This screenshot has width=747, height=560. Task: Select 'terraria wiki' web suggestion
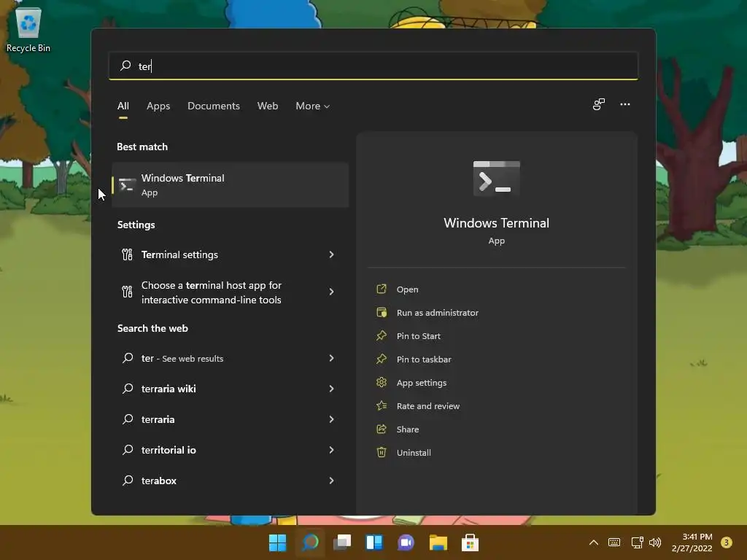click(x=230, y=389)
